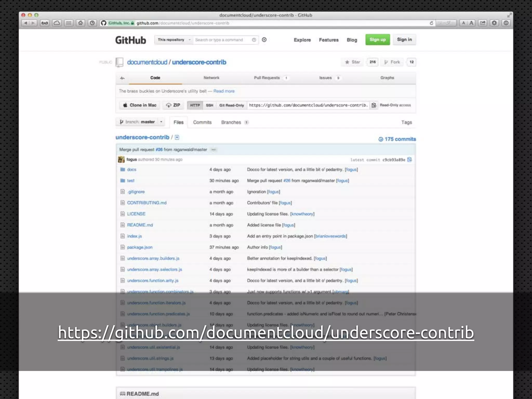Open the Pull Requests tab

271,78
